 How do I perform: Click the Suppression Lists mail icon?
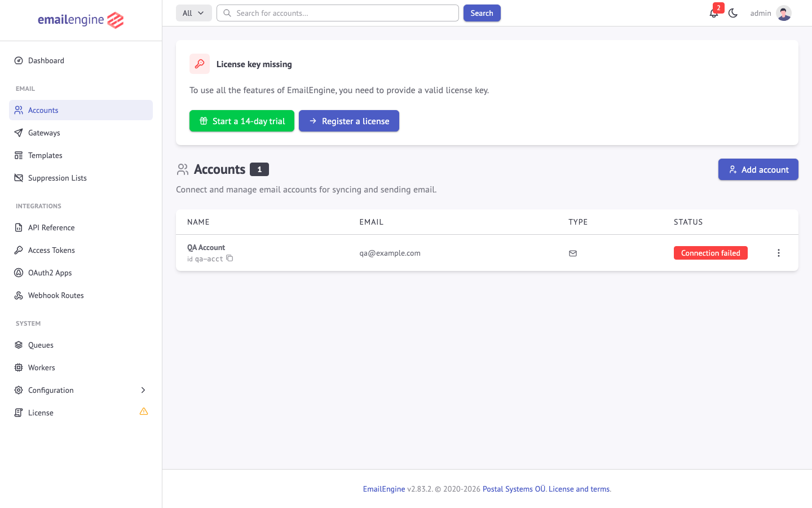[19, 178]
